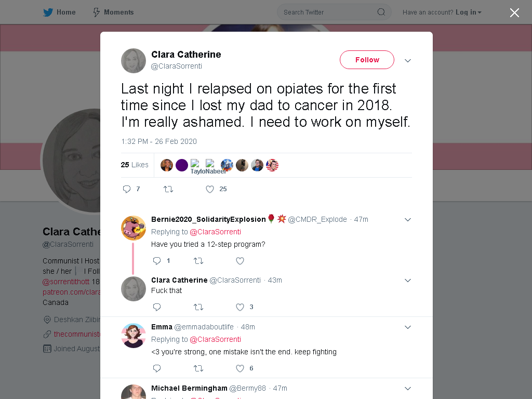Click the reply icon on the main tweet
Screen dimensions: 532x399
pyautogui.click(x=127, y=189)
